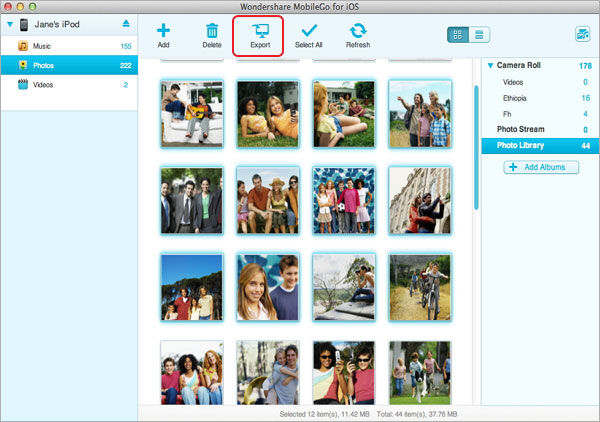Viewport: 600px width, 422px height.
Task: Select closeup photo of smiling teen pair
Action: pos(267,287)
